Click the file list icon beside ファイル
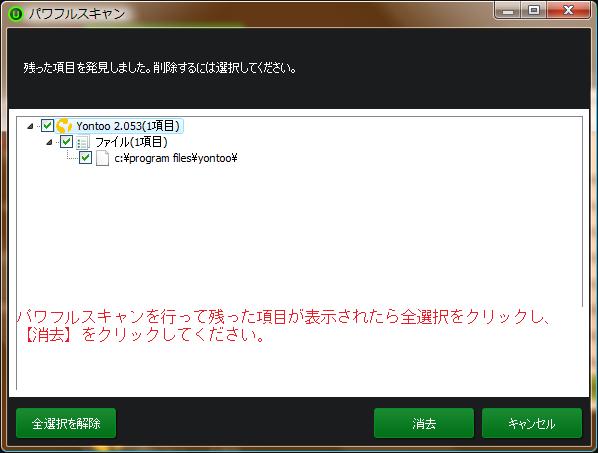The height and width of the screenshot is (453, 598). pyautogui.click(x=83, y=142)
